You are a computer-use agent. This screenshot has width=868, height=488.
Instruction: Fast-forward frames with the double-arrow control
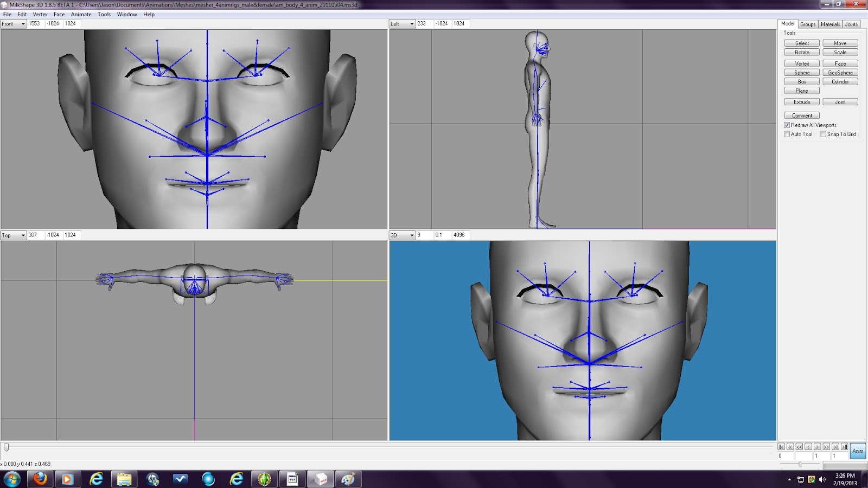825,447
